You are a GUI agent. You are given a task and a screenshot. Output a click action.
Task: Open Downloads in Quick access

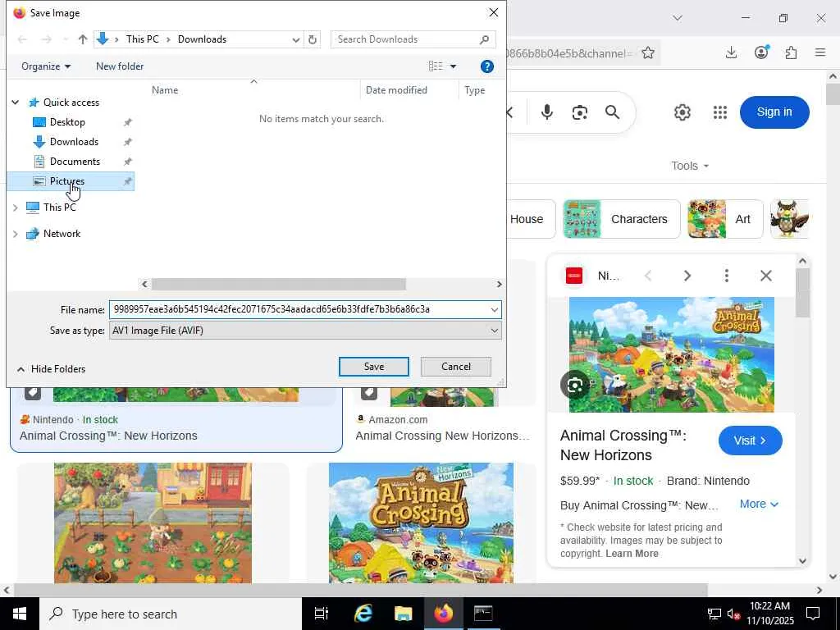click(x=74, y=142)
